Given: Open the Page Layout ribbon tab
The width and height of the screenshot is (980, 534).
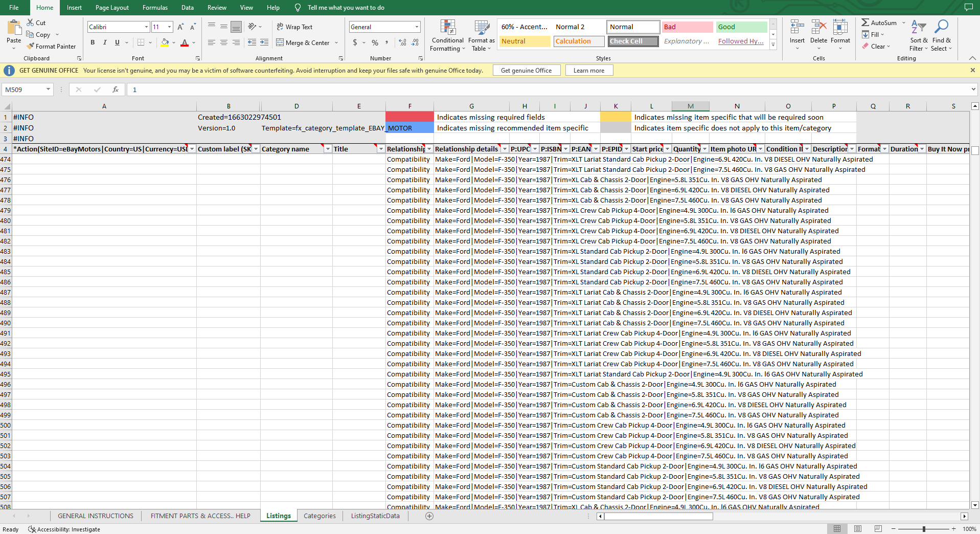Looking at the screenshot, I should 112,8.
